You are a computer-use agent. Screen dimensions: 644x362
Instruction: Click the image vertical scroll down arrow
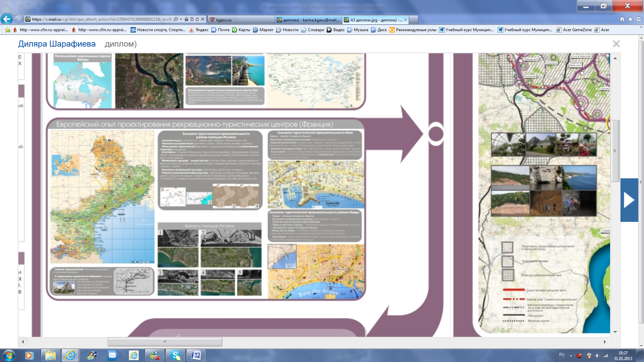point(615,332)
